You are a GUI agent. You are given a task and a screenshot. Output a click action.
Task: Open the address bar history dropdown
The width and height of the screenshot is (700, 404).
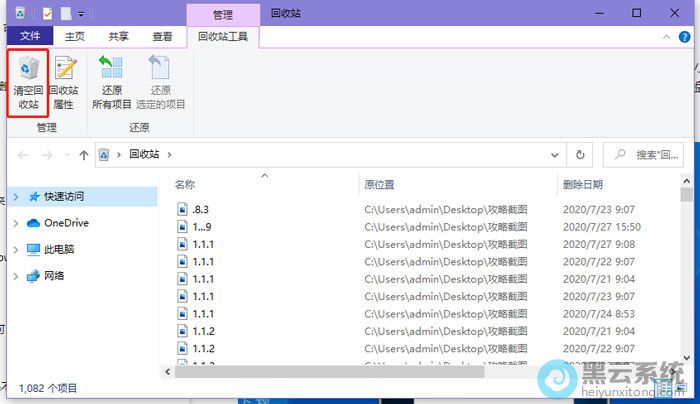[x=555, y=155]
